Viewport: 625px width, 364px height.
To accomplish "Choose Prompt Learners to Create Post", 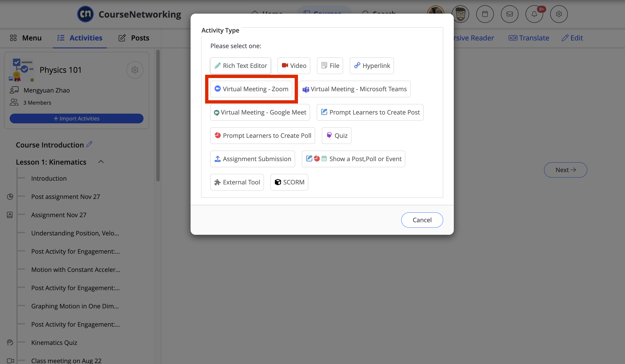I will [370, 112].
